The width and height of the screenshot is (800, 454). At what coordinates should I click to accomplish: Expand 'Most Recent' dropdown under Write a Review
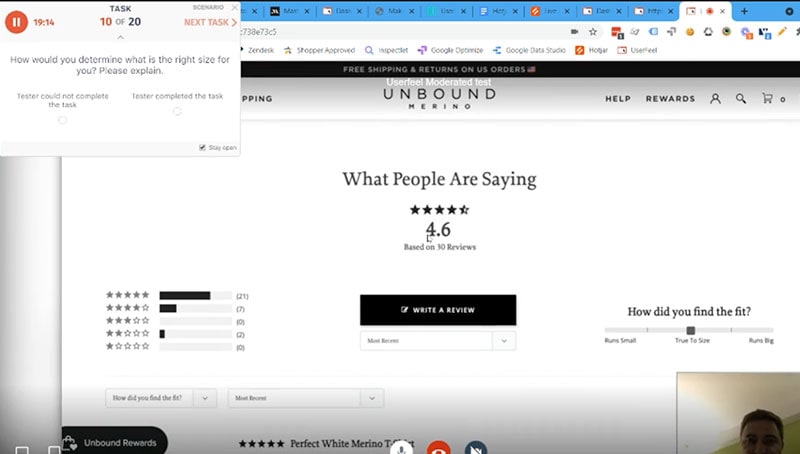pyautogui.click(x=438, y=340)
